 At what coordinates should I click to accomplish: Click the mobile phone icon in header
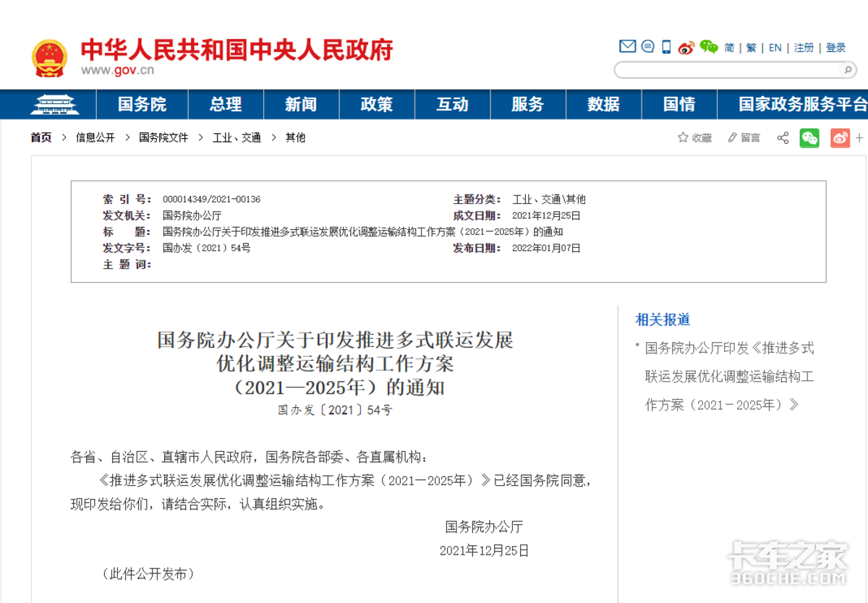(666, 48)
